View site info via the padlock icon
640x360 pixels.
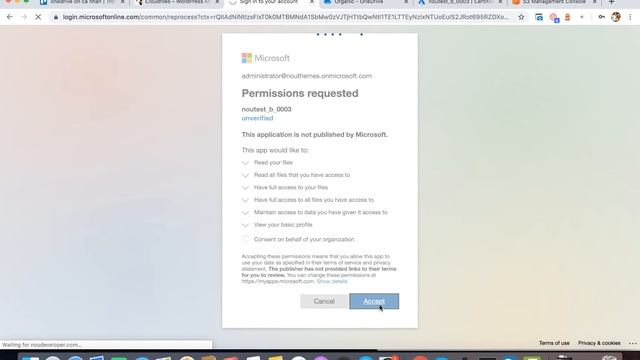(56, 17)
